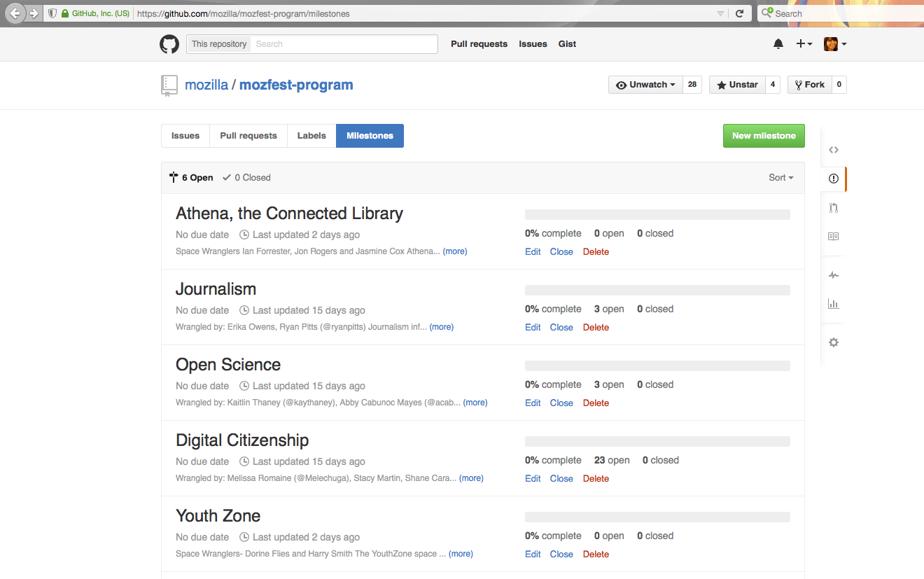The height and width of the screenshot is (579, 924).
Task: Click the browser URL address field
Action: pos(424,13)
